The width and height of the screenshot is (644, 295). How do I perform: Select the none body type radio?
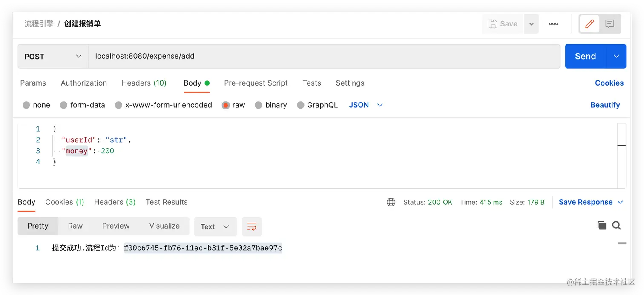pos(26,105)
